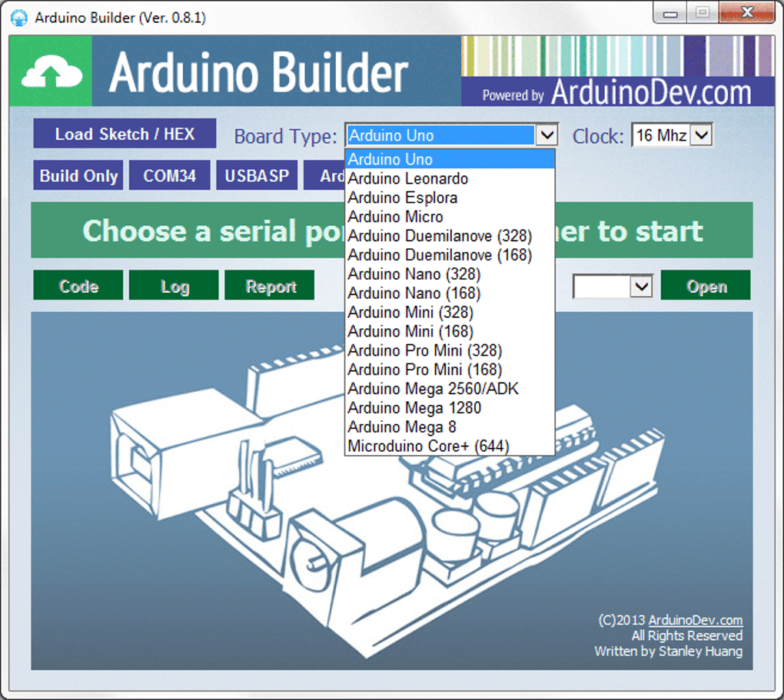This screenshot has height=700, width=784.
Task: Choose Arduino Nano (168)
Action: click(x=450, y=293)
